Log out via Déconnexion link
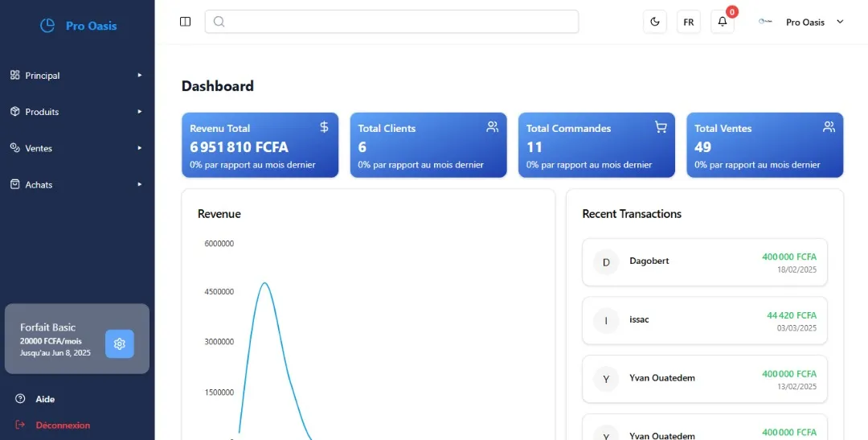The height and width of the screenshot is (440, 868). [x=63, y=426]
